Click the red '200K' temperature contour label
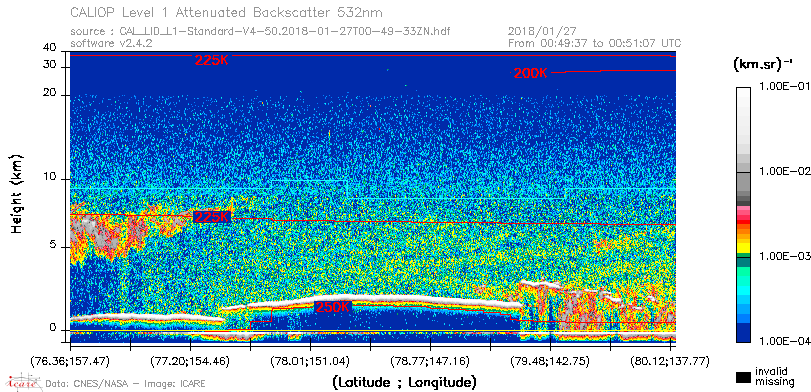 click(x=530, y=74)
